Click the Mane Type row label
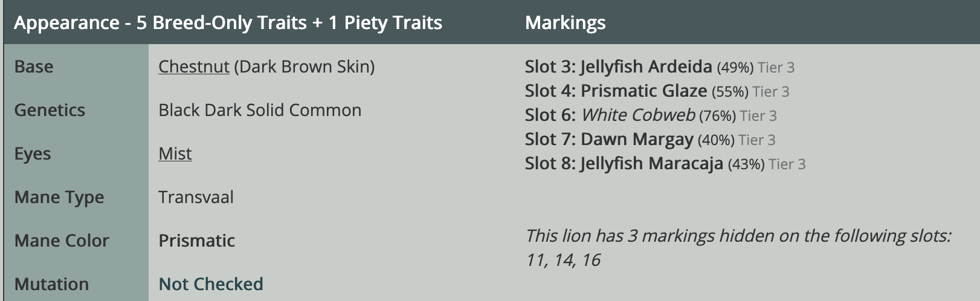The height and width of the screenshot is (301, 980). click(59, 197)
